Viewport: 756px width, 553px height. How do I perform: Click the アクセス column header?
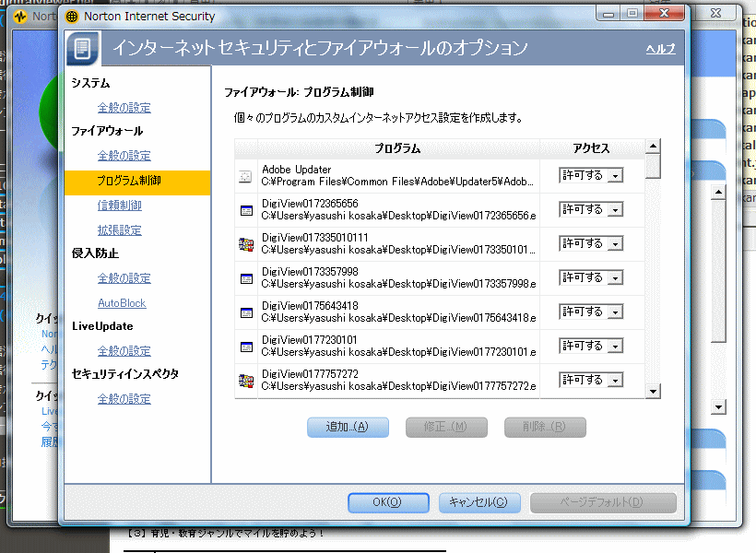click(x=592, y=148)
